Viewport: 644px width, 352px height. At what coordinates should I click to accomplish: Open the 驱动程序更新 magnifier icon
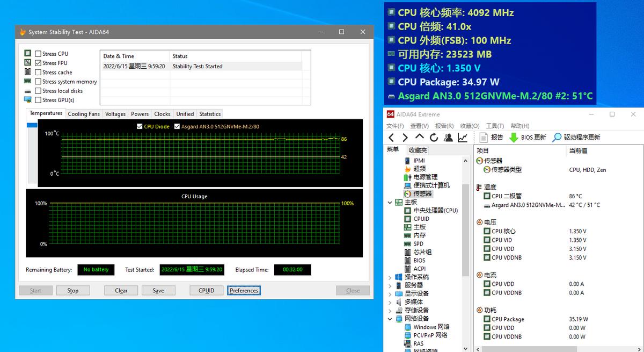click(557, 138)
